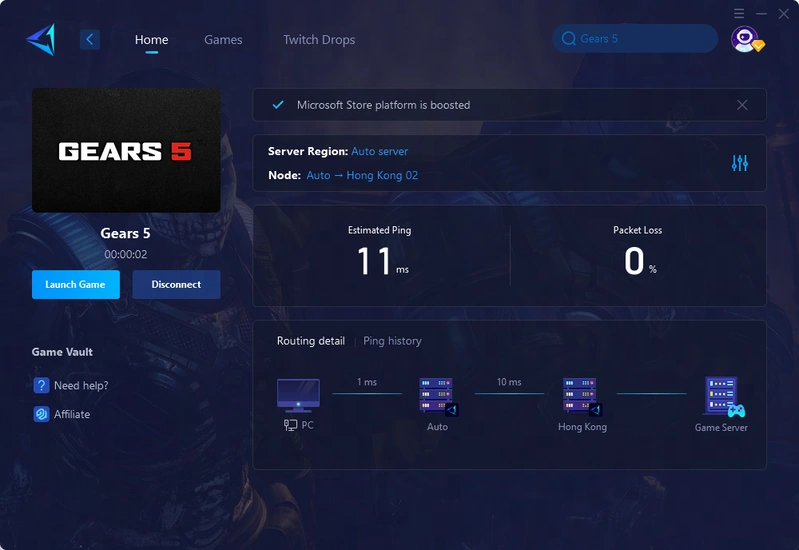Click the Estimated Ping 11 ms value

pyautogui.click(x=382, y=261)
